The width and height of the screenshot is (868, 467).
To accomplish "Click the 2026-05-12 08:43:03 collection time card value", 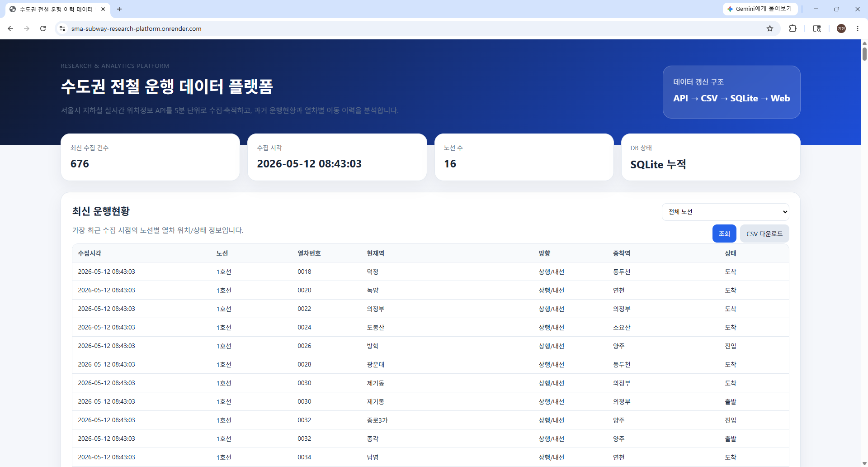I will click(x=309, y=164).
